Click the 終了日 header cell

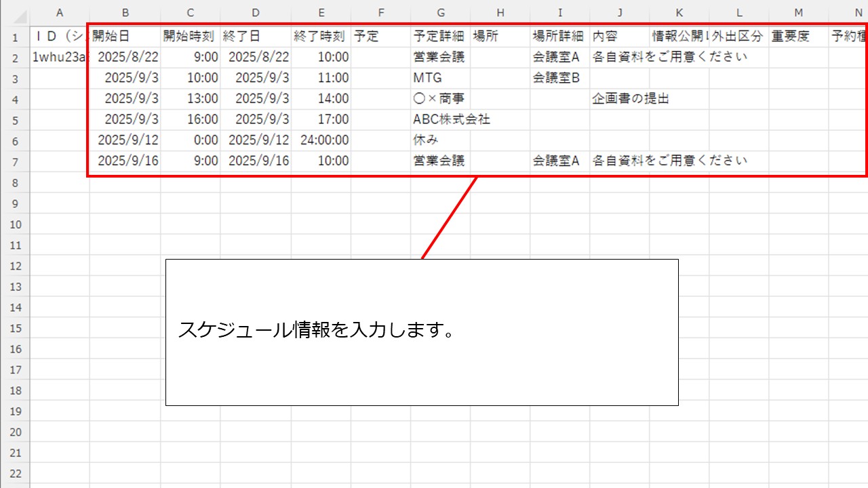[x=256, y=37]
